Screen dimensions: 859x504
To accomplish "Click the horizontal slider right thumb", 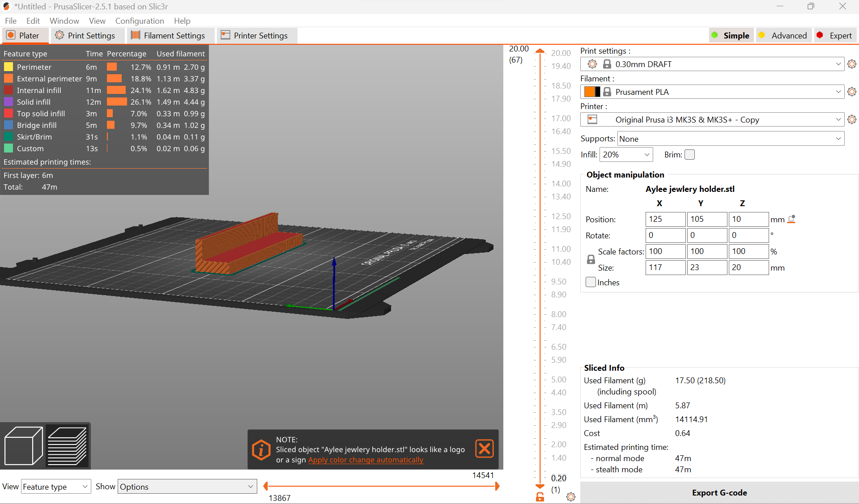I will coord(497,486).
